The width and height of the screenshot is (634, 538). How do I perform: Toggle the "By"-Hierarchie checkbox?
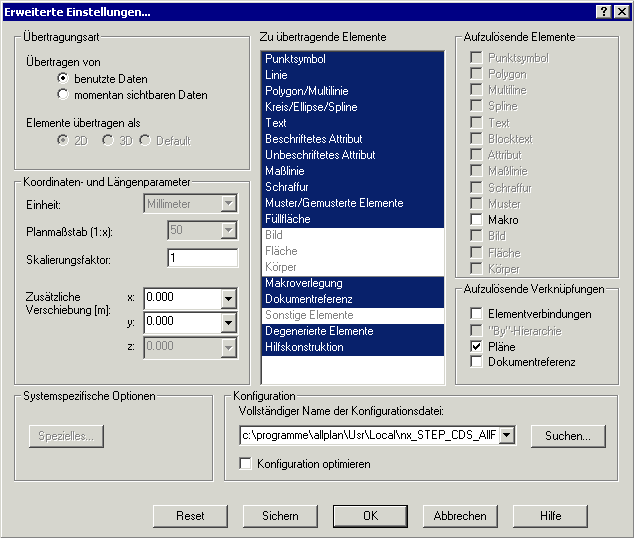click(477, 330)
